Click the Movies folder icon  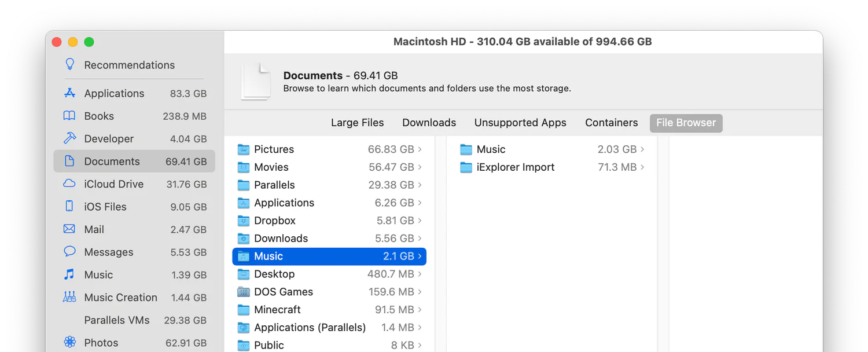coord(244,167)
